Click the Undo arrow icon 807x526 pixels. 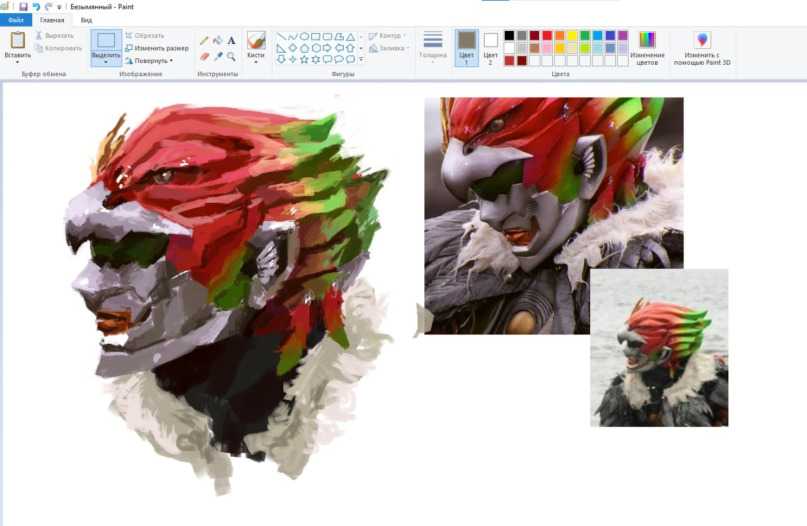(x=36, y=6)
